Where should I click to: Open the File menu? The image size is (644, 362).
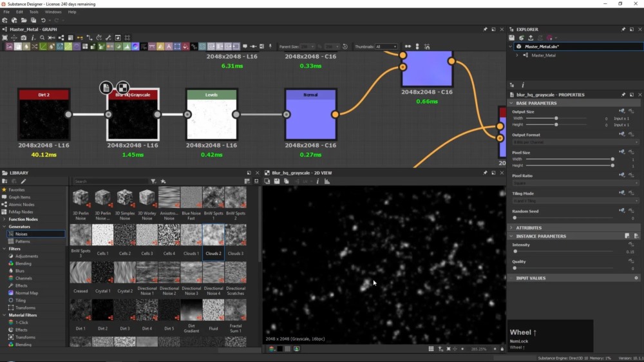click(6, 12)
